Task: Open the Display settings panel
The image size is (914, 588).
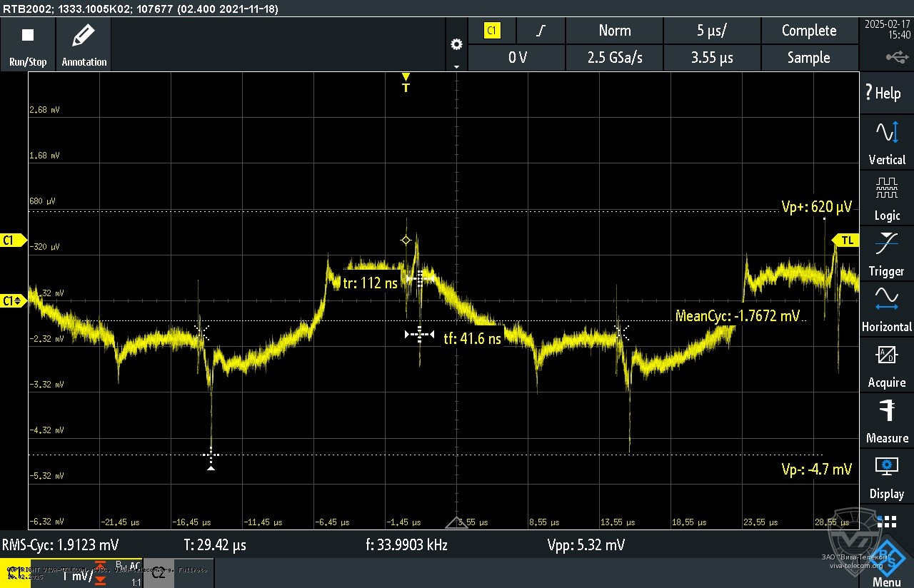Action: pos(886,475)
